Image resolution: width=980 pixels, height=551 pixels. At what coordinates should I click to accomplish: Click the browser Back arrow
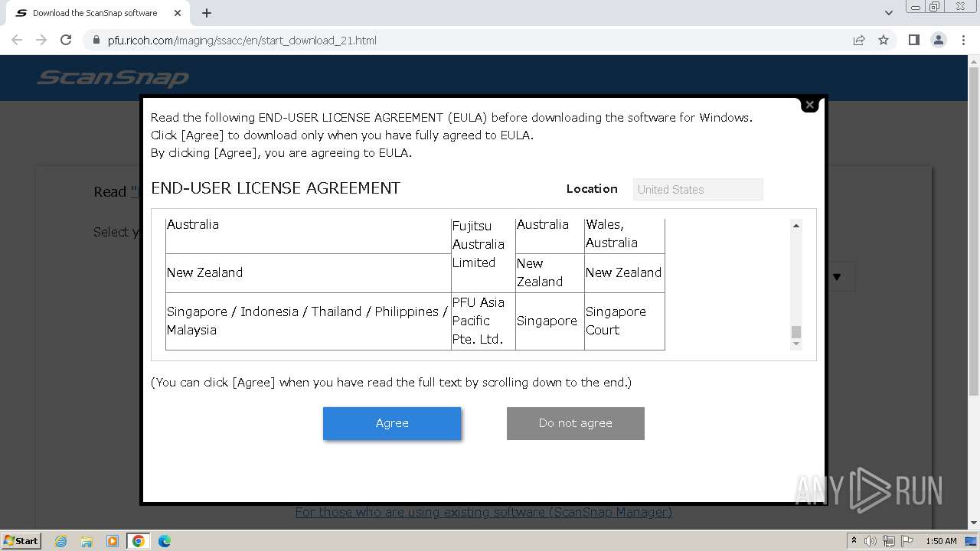point(17,41)
